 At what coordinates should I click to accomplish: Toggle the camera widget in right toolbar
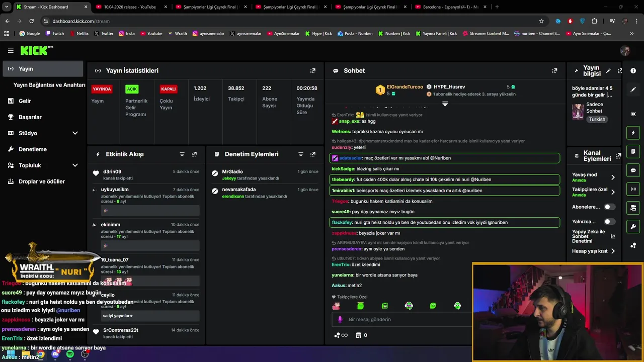(x=633, y=208)
